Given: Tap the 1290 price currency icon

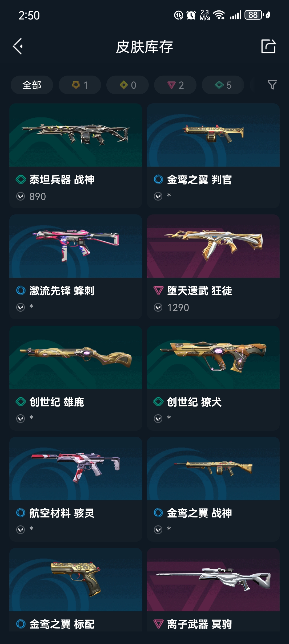Looking at the screenshot, I should click(x=158, y=308).
